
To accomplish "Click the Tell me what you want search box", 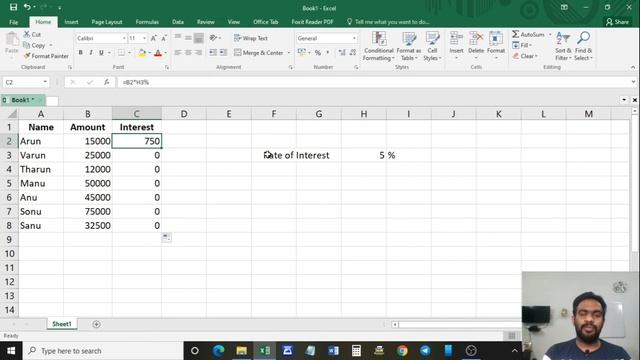I will 388,22.
